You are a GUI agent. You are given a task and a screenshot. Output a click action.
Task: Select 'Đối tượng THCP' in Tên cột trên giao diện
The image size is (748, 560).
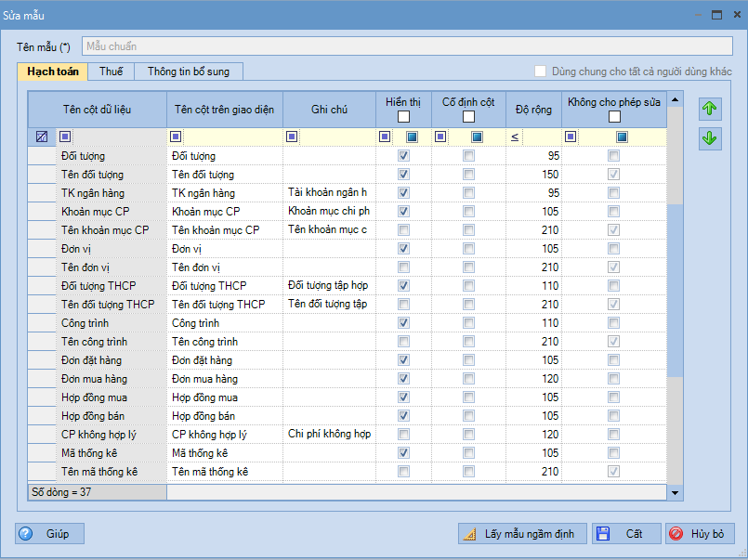click(x=225, y=285)
